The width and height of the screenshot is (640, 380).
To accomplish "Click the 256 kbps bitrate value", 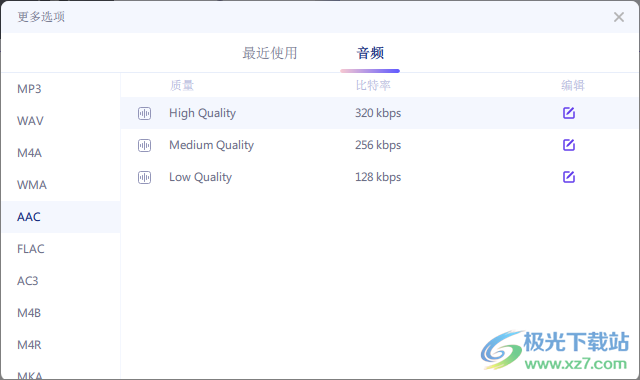I will click(x=378, y=145).
